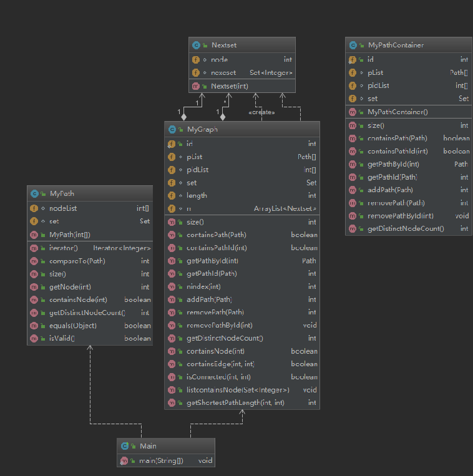Click the class icon beside Nextset title
Image resolution: width=473 pixels, height=476 pixels.
[x=196, y=46]
